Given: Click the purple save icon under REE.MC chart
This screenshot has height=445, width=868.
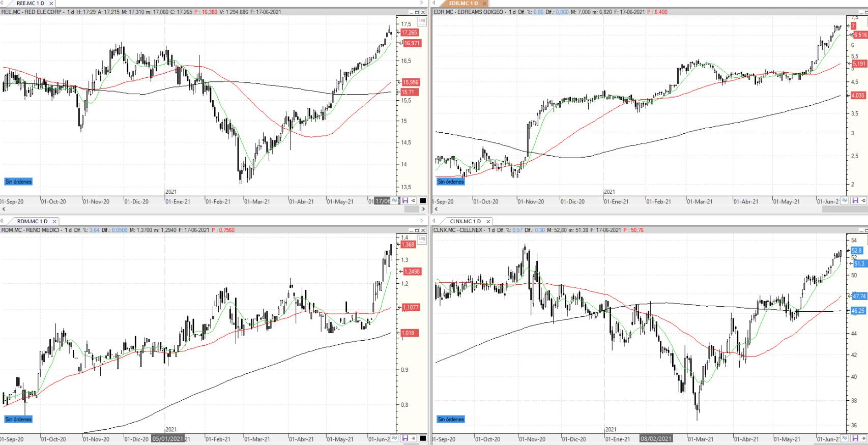Looking at the screenshot, I should [405, 201].
